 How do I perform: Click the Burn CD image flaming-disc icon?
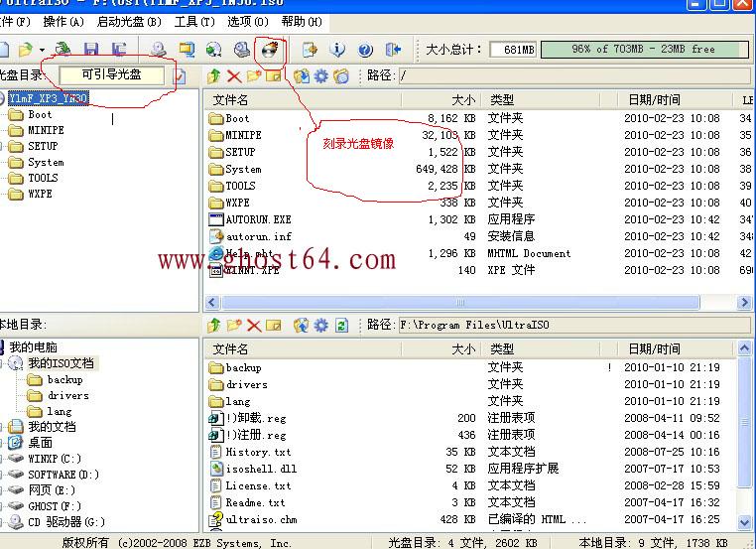coord(269,50)
